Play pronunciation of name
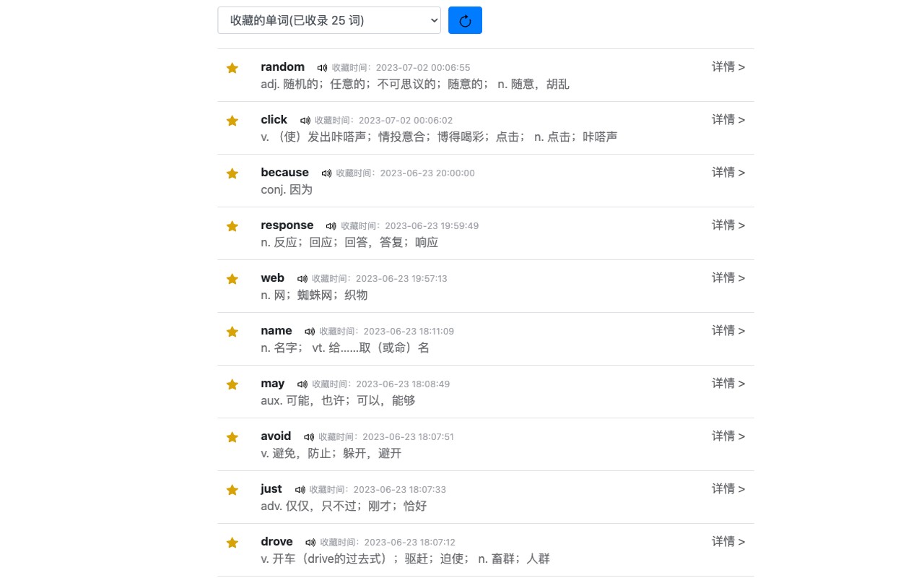This screenshot has width=924, height=578. (310, 332)
